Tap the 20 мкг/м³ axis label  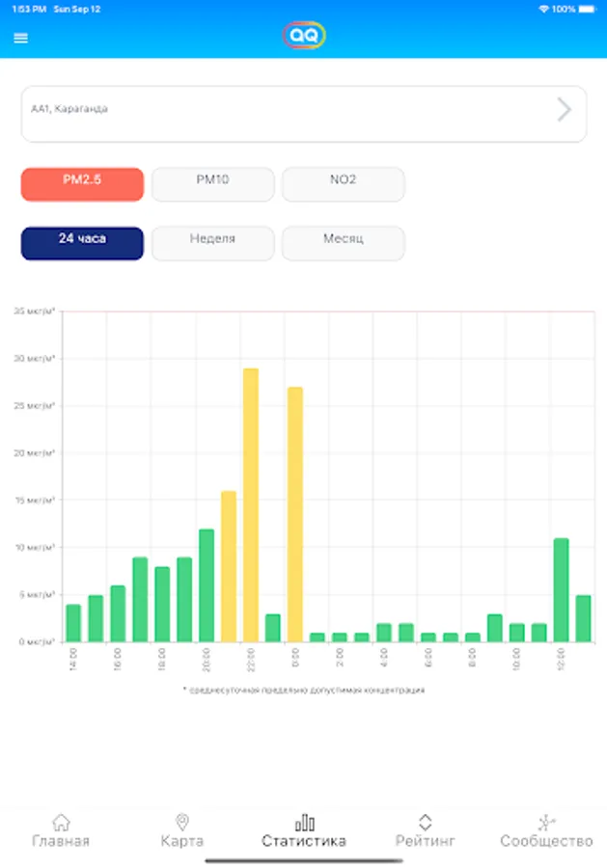[35, 453]
